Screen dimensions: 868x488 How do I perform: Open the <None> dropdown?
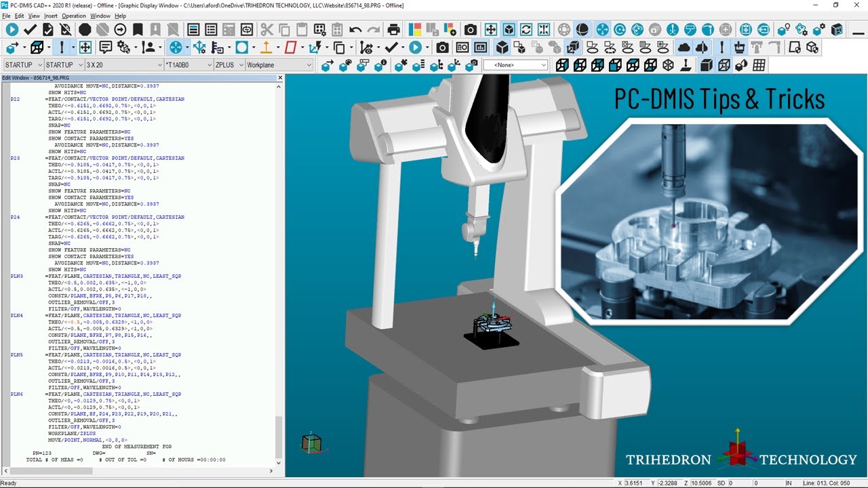pos(515,65)
